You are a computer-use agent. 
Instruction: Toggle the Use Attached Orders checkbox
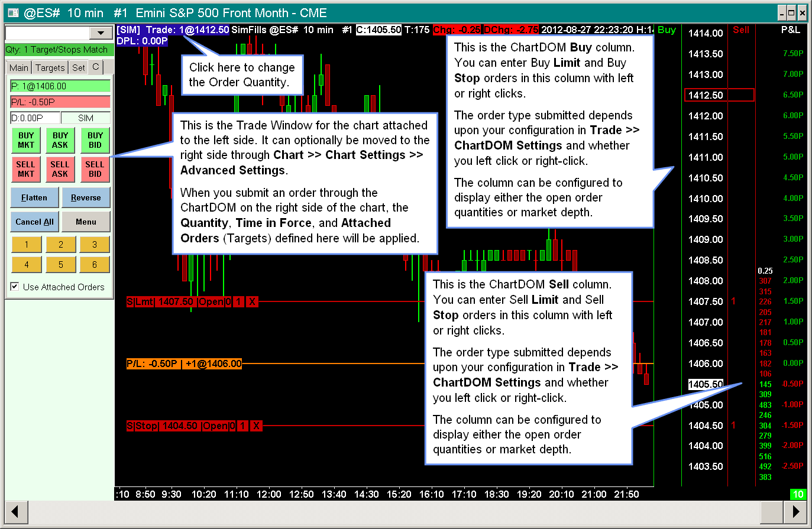[x=15, y=287]
